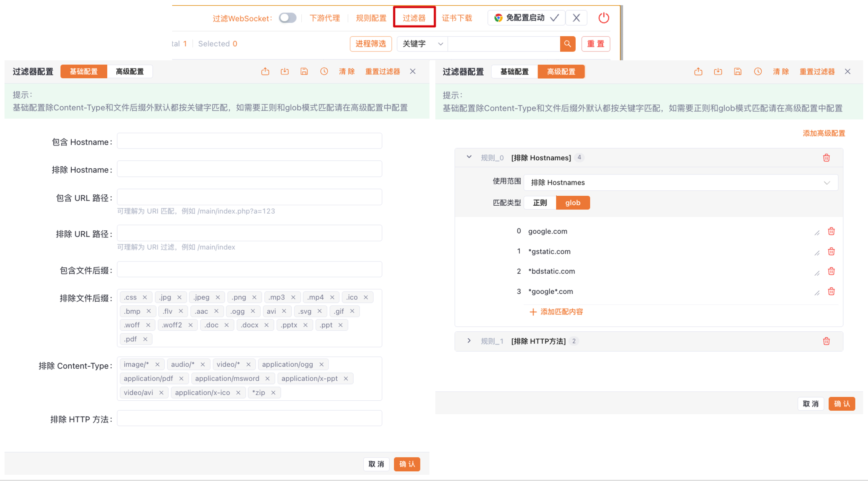Click 重置过滤器 in left filter panel

382,71
